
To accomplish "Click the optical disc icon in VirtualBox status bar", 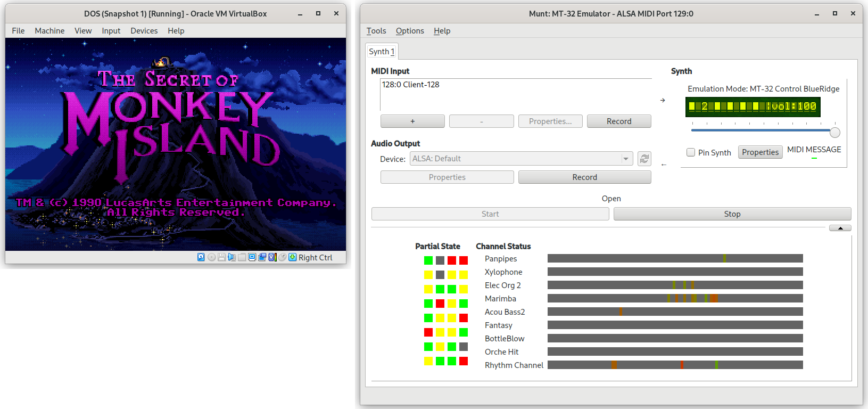I will pyautogui.click(x=211, y=257).
